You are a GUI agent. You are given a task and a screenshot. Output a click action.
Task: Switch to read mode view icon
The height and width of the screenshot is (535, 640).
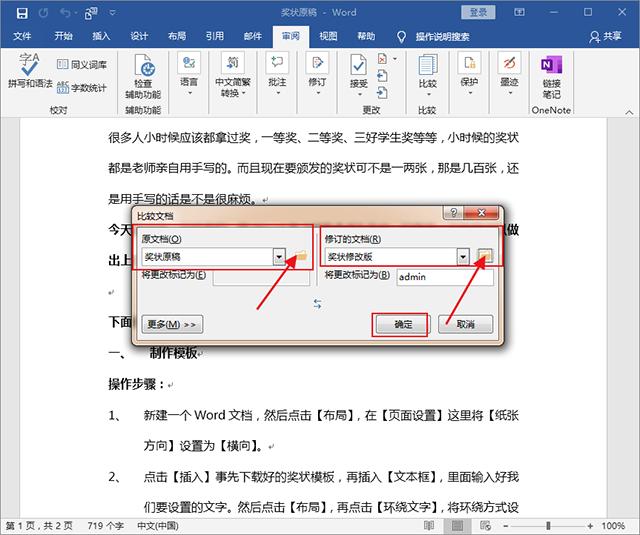tap(429, 526)
